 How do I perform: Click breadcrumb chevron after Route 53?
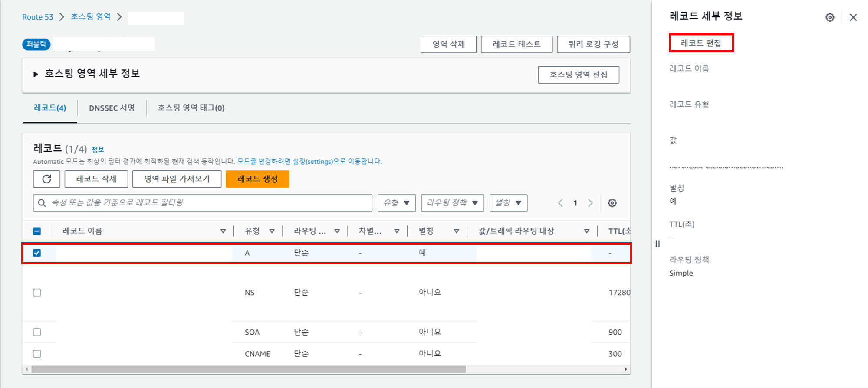62,17
